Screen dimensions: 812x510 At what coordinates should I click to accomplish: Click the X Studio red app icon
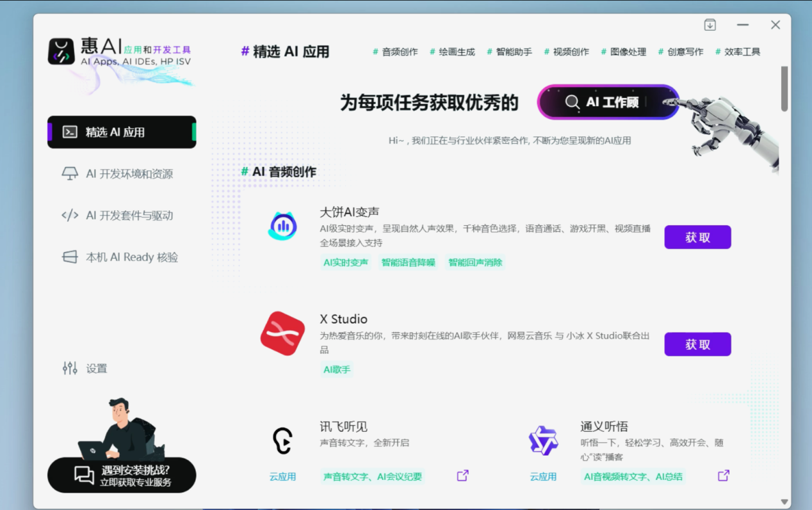tap(282, 333)
